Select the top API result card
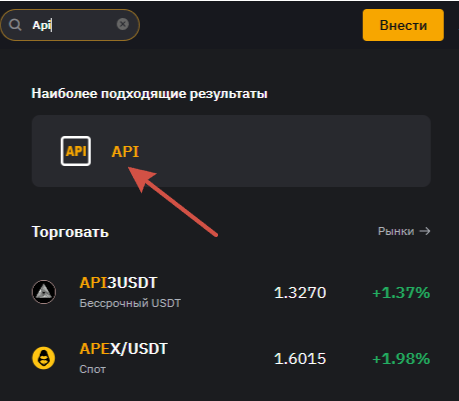This screenshot has width=459, height=401. point(231,151)
